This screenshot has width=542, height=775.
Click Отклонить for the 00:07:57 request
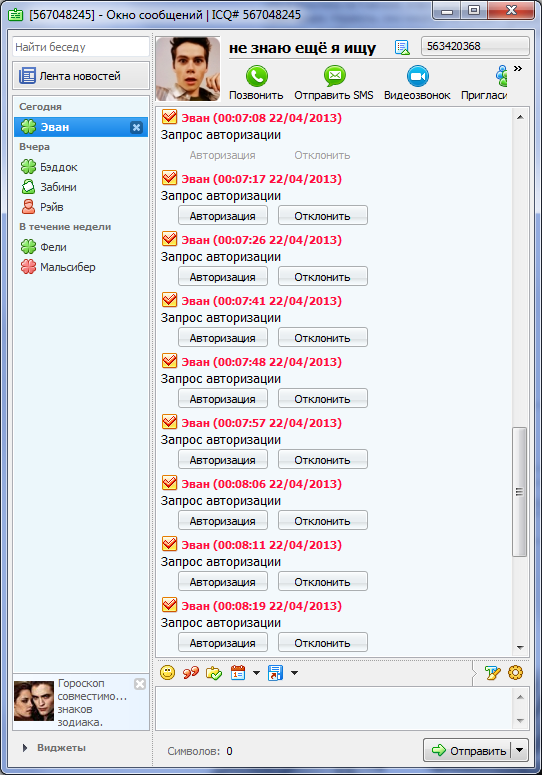pos(323,460)
